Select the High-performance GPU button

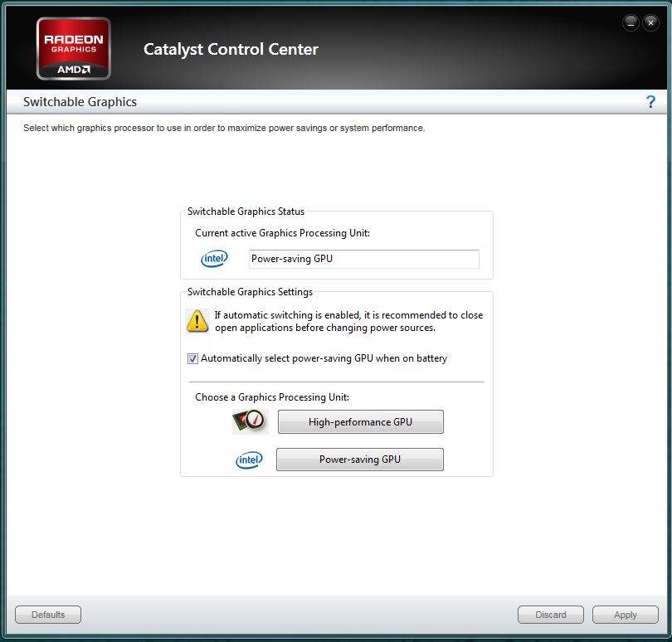pos(360,421)
